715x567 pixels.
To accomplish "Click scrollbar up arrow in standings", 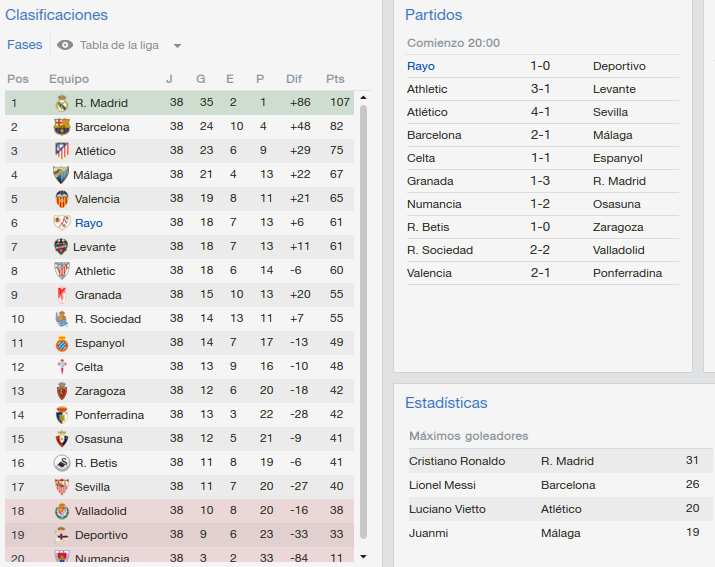I will click(x=363, y=98).
